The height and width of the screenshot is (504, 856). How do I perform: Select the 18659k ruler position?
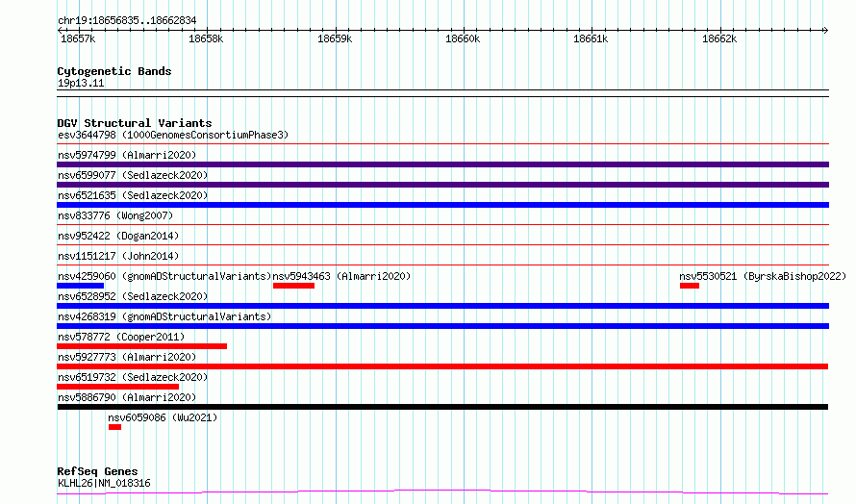tap(335, 38)
